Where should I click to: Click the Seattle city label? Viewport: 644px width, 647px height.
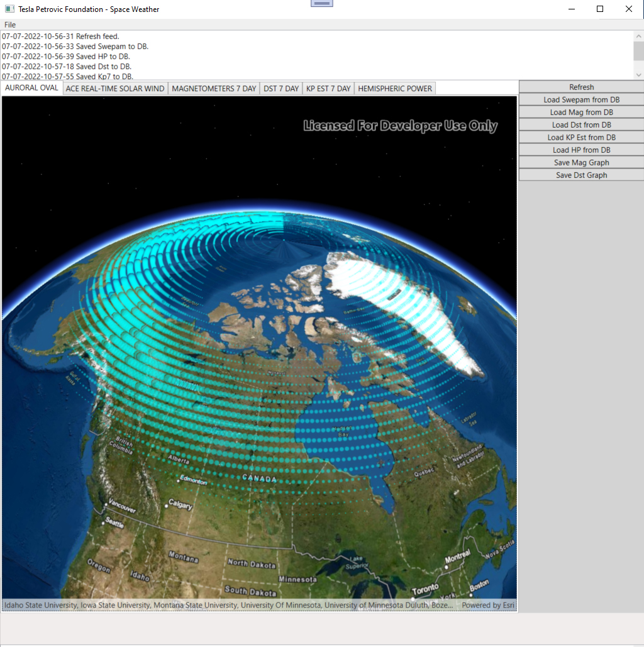(x=114, y=523)
